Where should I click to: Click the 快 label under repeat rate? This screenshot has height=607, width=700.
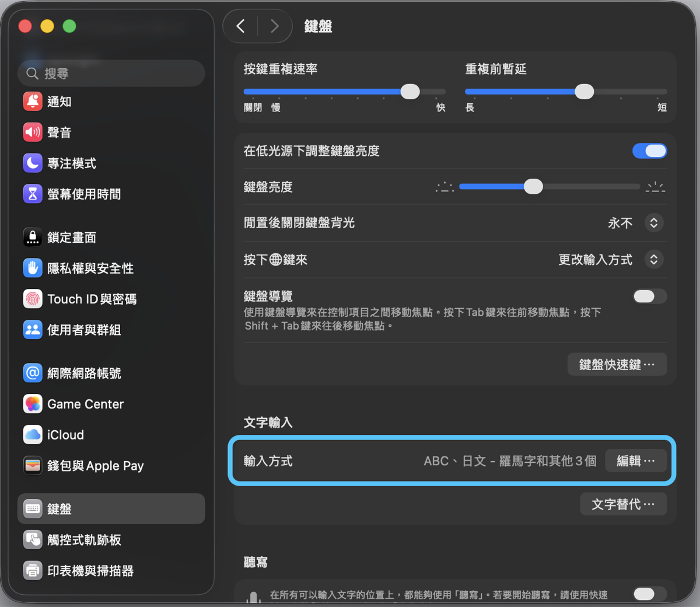[441, 107]
